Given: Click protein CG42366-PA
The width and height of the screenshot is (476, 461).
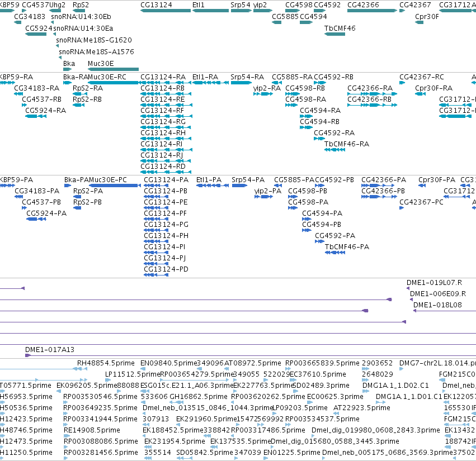Looking at the screenshot, I should tap(378, 186).
